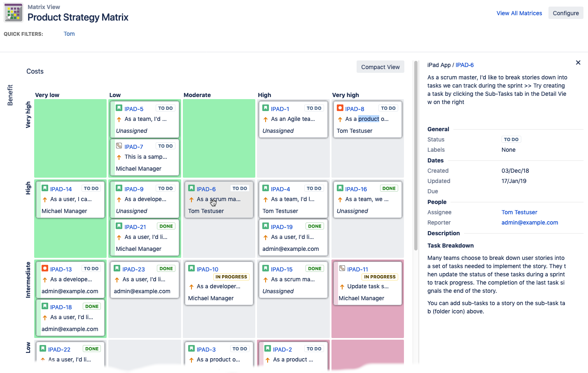Open issue IPAD-3 key link
This screenshot has width=588, height=373.
point(206,350)
